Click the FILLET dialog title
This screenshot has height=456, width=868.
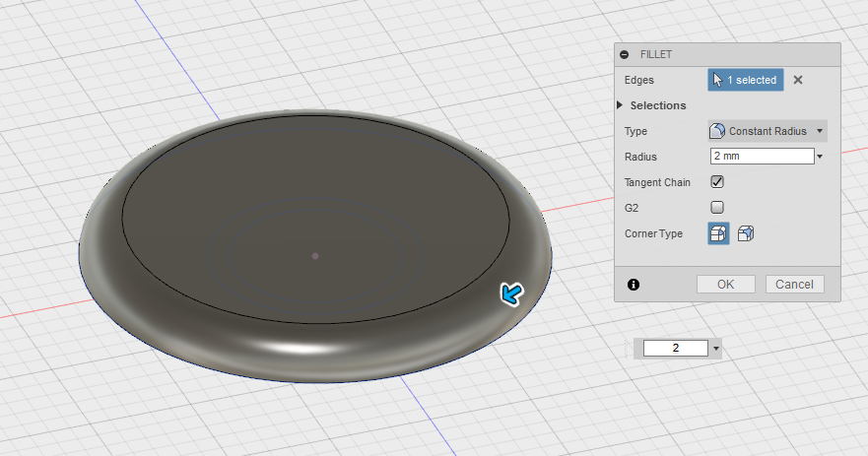[656, 54]
